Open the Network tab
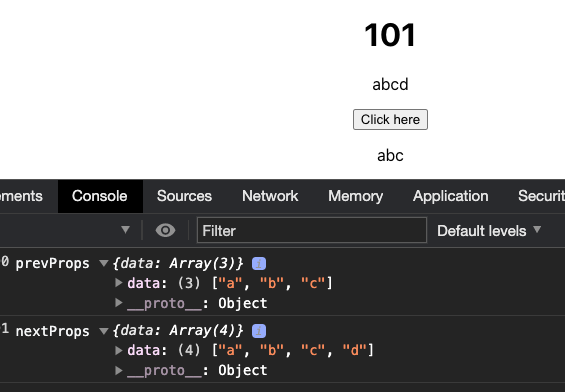 point(270,196)
